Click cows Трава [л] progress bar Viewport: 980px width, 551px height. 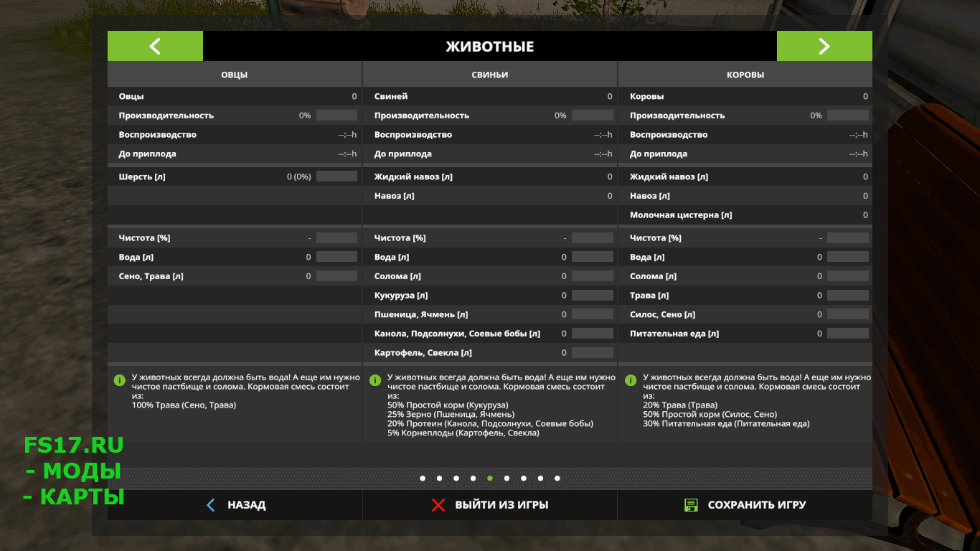tap(848, 296)
